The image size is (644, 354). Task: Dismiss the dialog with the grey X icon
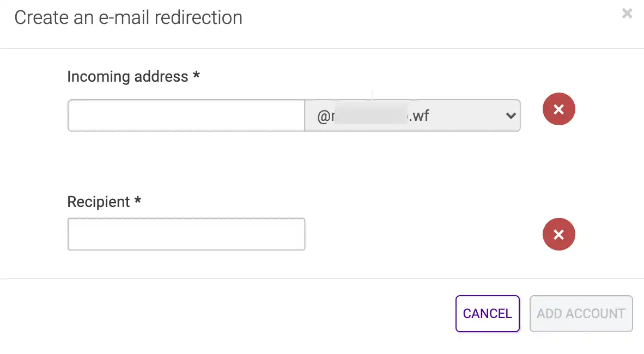[627, 14]
